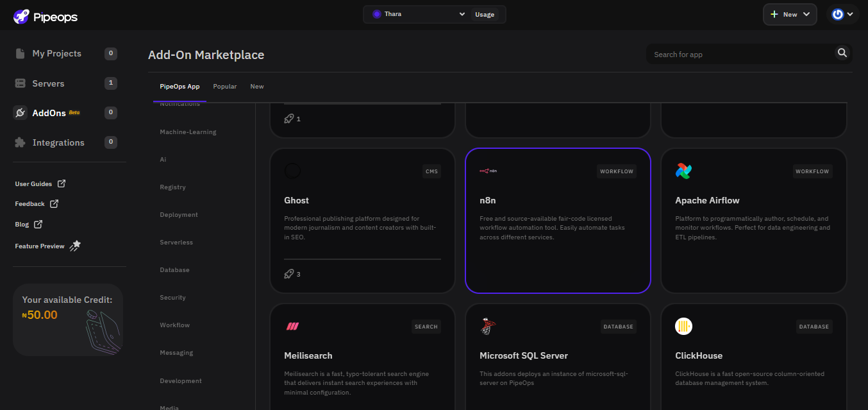Click the Ghost app logo
Image resolution: width=868 pixels, height=410 pixels.
[292, 171]
